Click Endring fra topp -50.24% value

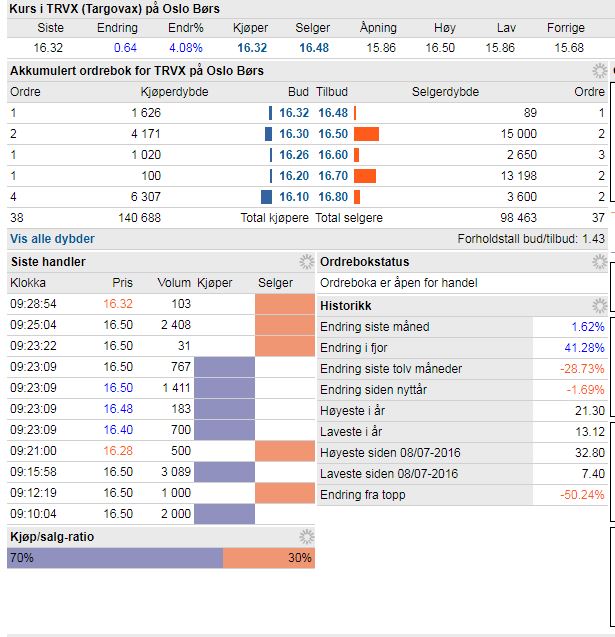pyautogui.click(x=582, y=495)
